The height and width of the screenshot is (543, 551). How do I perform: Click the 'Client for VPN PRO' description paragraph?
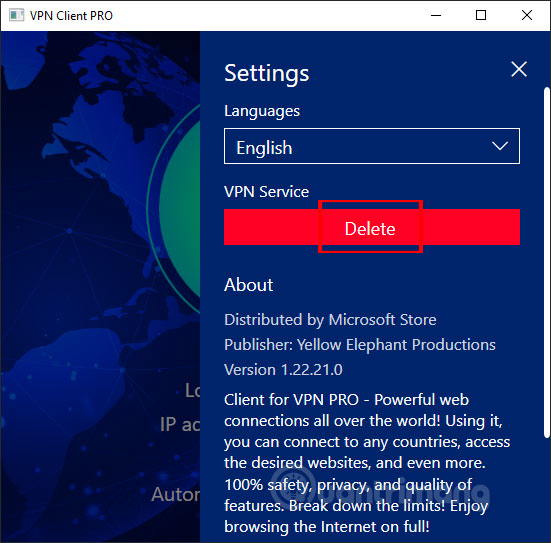point(367,463)
